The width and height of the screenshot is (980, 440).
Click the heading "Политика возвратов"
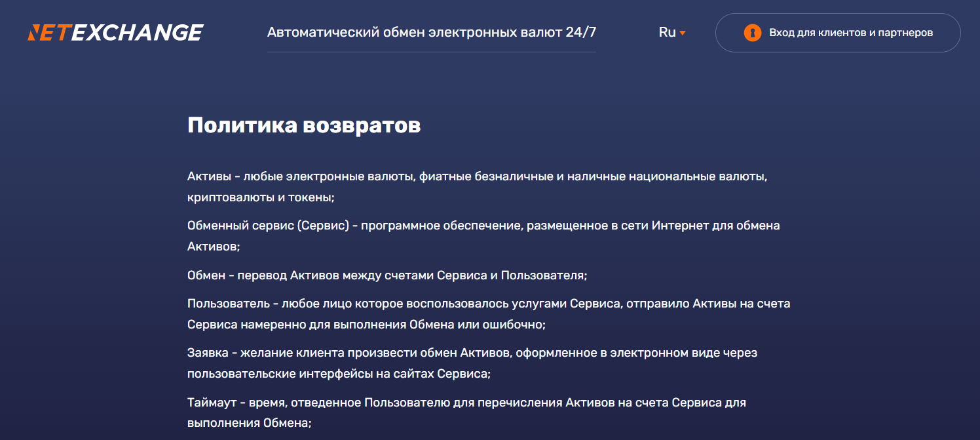(x=304, y=125)
